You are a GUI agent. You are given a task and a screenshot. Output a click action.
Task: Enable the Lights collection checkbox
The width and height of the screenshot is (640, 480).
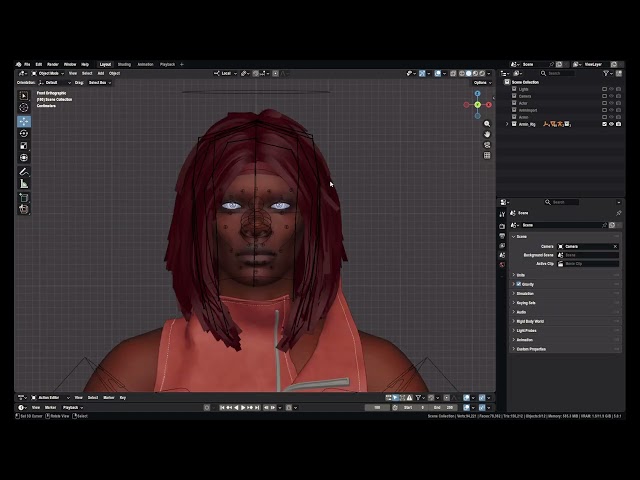tap(604, 89)
